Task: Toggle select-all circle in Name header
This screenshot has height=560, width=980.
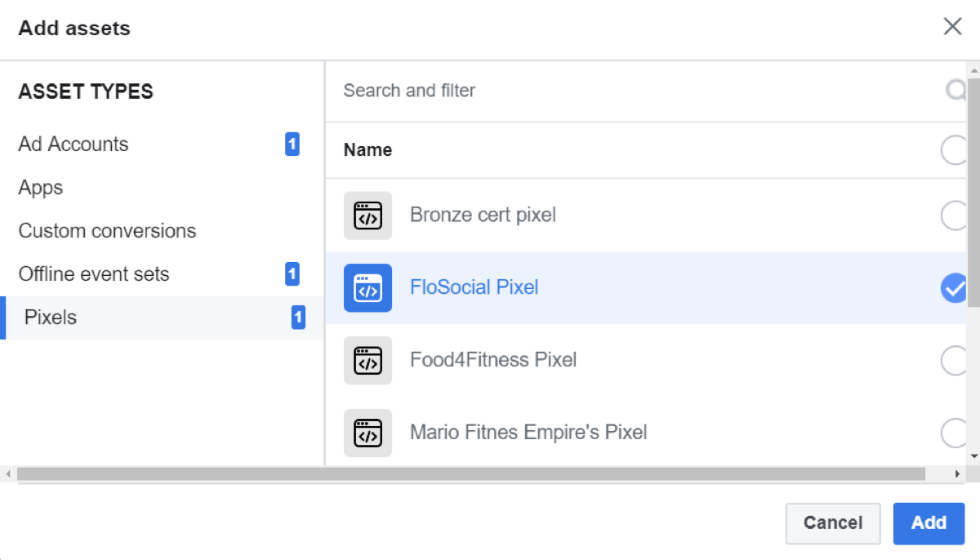Action: pyautogui.click(x=954, y=150)
